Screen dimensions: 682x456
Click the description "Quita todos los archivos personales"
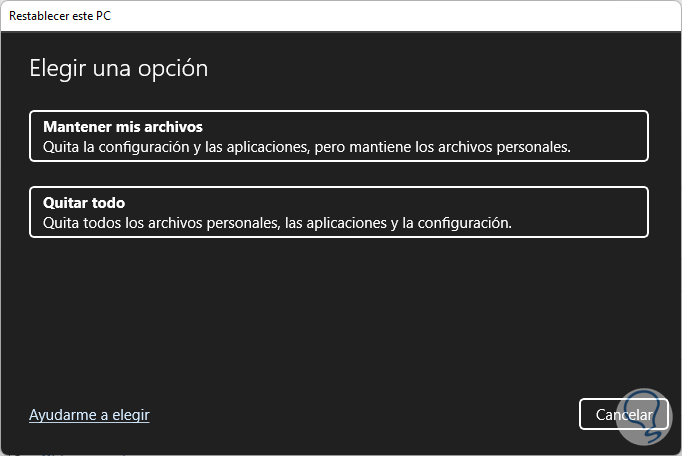pyautogui.click(x=277, y=223)
